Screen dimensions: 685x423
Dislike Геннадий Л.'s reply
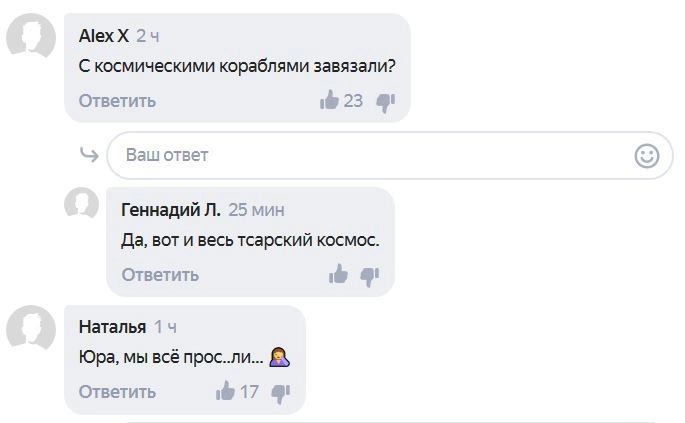click(x=370, y=274)
